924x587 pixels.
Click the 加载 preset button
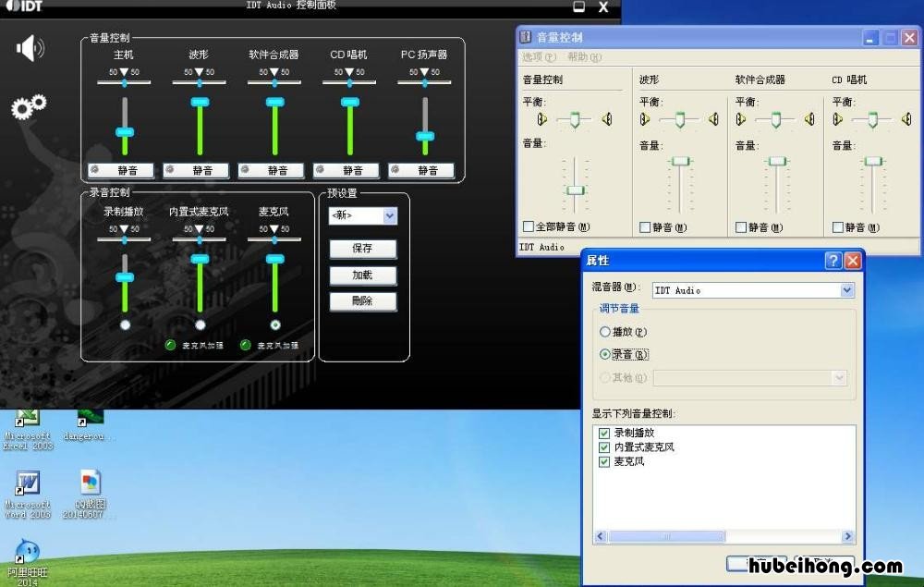tap(362, 275)
